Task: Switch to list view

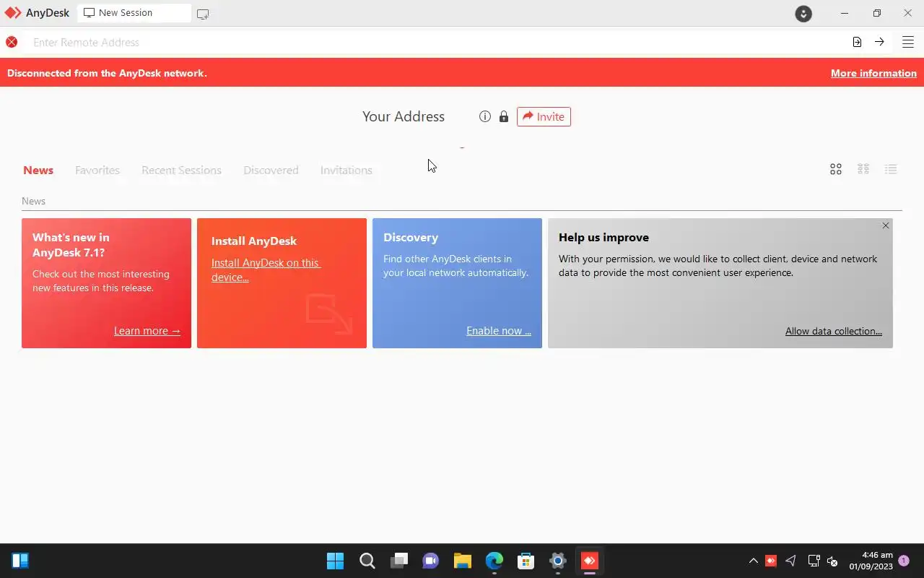Action: (891, 169)
